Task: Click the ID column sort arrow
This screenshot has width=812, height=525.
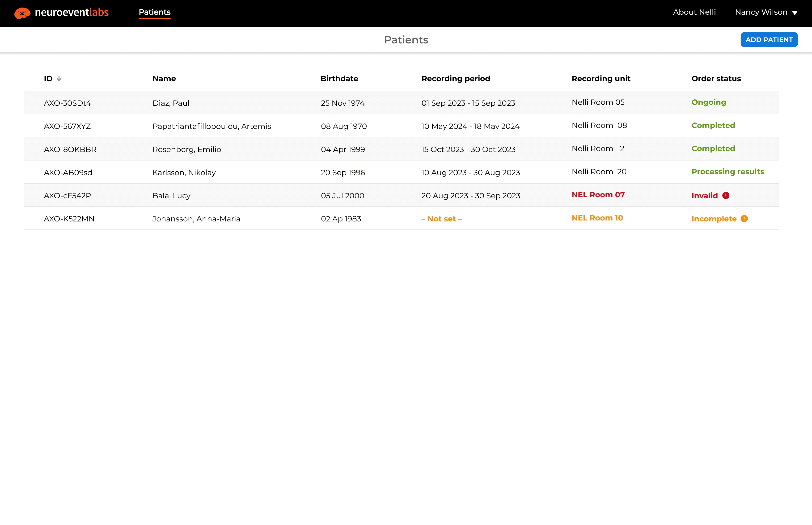Action: click(x=59, y=78)
